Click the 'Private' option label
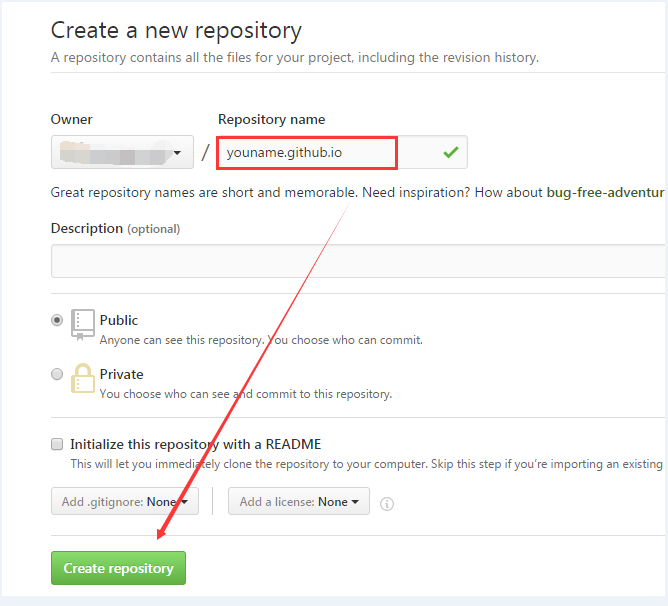This screenshot has width=668, height=606. coord(121,374)
